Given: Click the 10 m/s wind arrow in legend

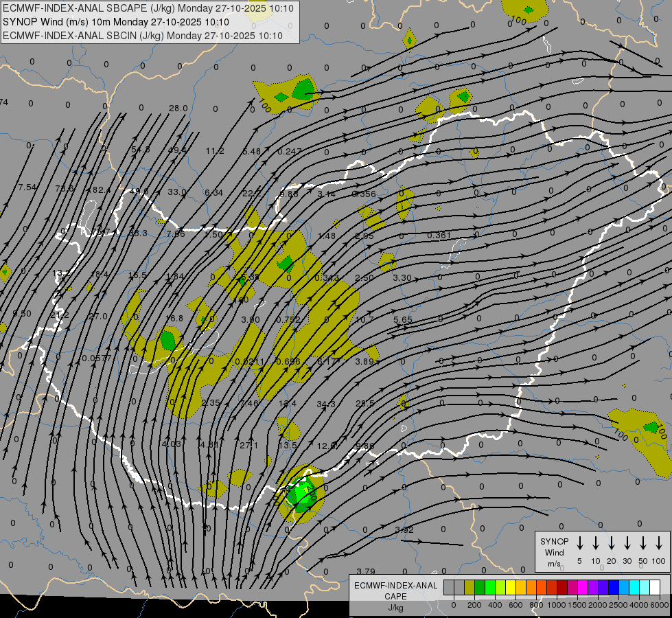Looking at the screenshot, I should click(595, 542).
